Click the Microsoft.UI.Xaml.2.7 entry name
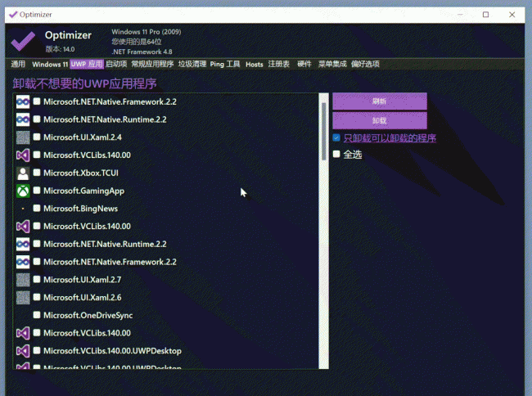The height and width of the screenshot is (396, 532). [82, 280]
